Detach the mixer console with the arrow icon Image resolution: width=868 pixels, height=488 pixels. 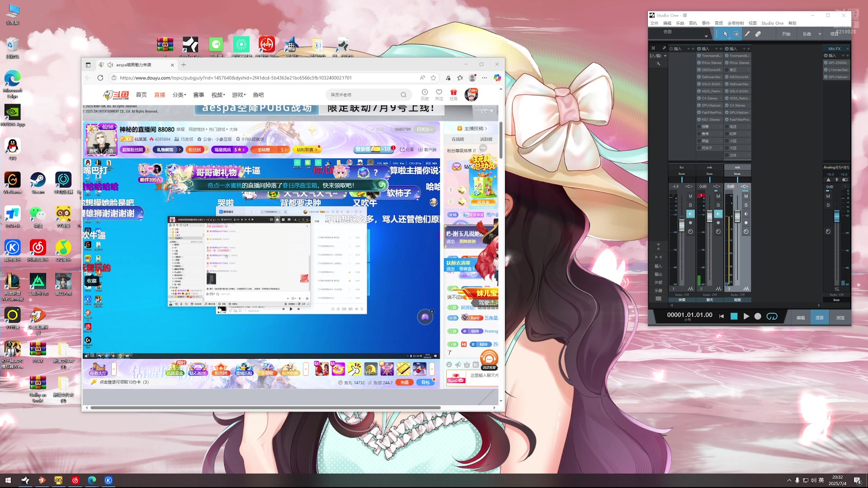pyautogui.click(x=664, y=48)
